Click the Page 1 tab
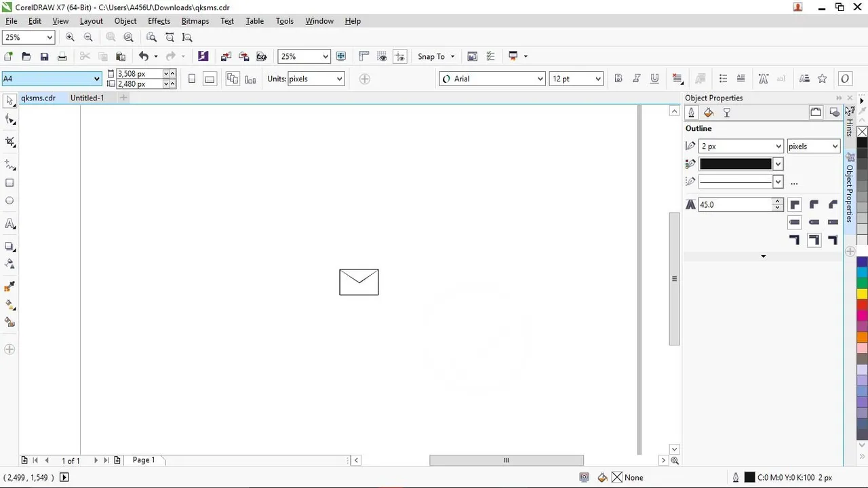This screenshot has width=868, height=488. 144,460
